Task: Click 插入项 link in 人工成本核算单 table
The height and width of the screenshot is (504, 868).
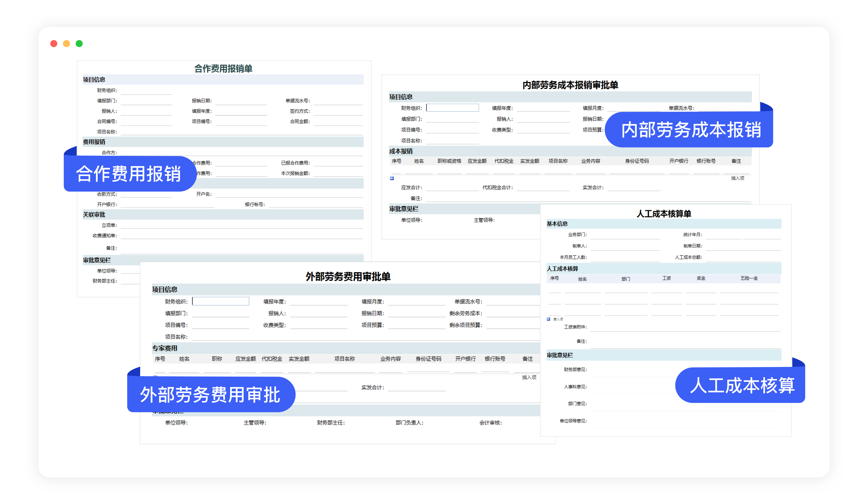Action: coord(558,319)
